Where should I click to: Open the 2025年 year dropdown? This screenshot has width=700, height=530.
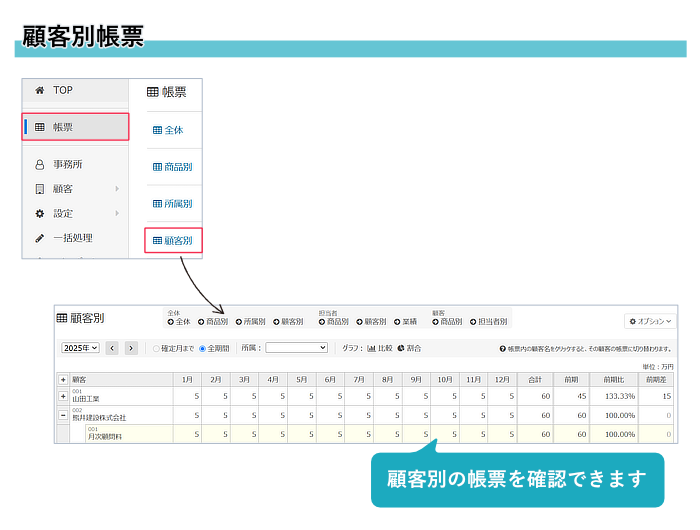pyautogui.click(x=80, y=348)
